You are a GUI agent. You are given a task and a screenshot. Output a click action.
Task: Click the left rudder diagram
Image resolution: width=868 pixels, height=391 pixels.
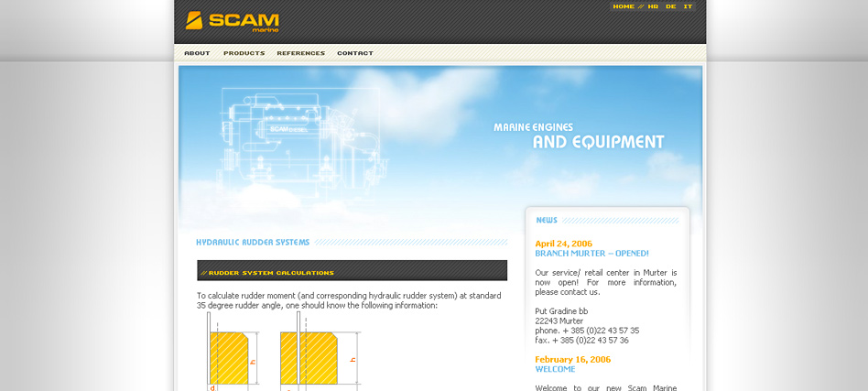(x=233, y=352)
